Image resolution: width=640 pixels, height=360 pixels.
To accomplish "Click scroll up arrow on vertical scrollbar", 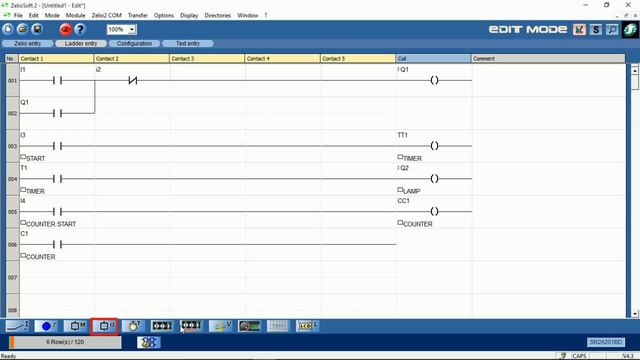I will coord(635,70).
